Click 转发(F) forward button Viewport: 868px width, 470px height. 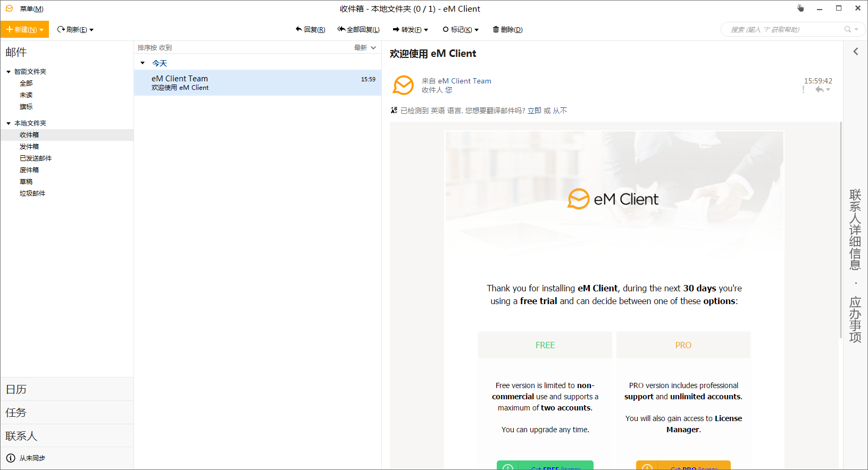[x=407, y=30]
